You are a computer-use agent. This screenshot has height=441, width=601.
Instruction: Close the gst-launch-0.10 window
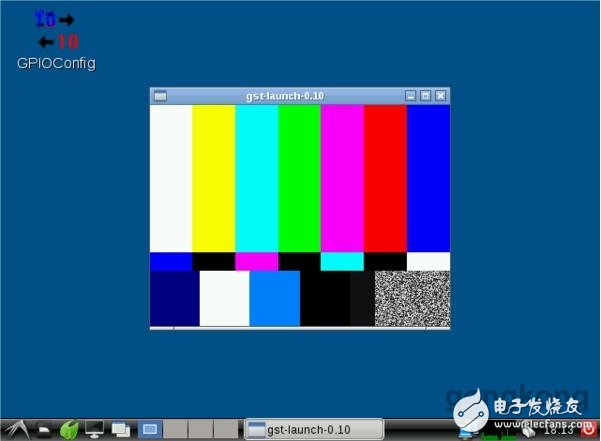coord(441,96)
